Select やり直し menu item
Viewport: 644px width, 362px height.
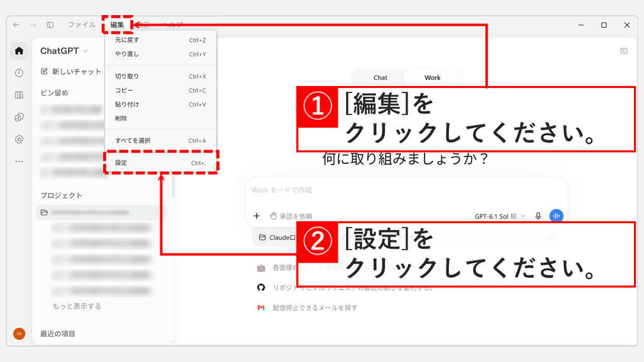pos(160,54)
